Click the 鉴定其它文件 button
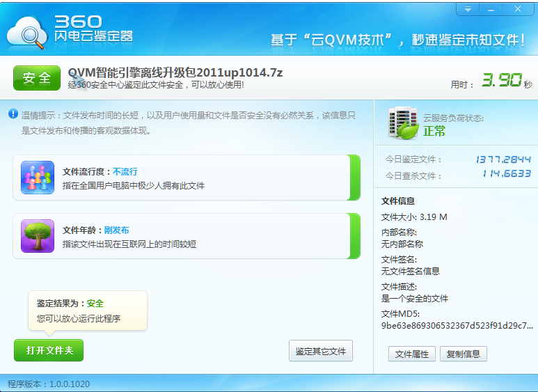The width and height of the screenshot is (538, 392). pyautogui.click(x=321, y=351)
